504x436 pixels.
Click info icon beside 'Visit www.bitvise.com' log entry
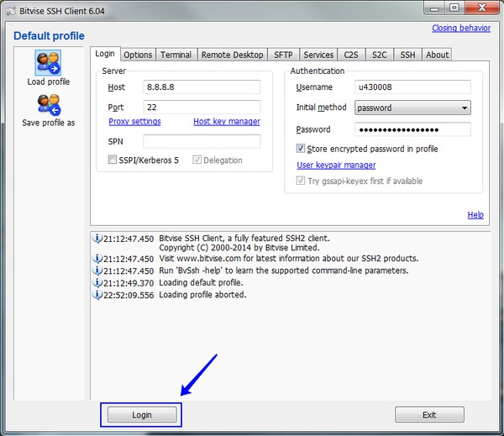[x=97, y=258]
